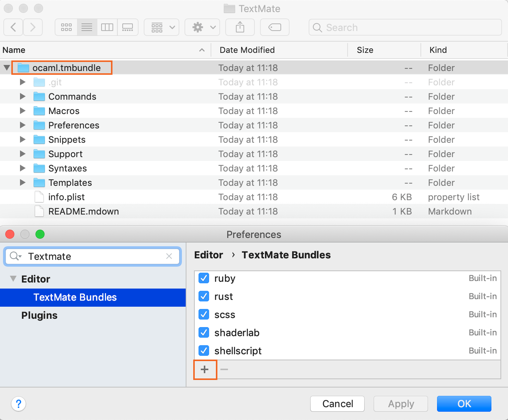Expand the Commands folder
This screenshot has height=420, width=508.
pyautogui.click(x=22, y=96)
